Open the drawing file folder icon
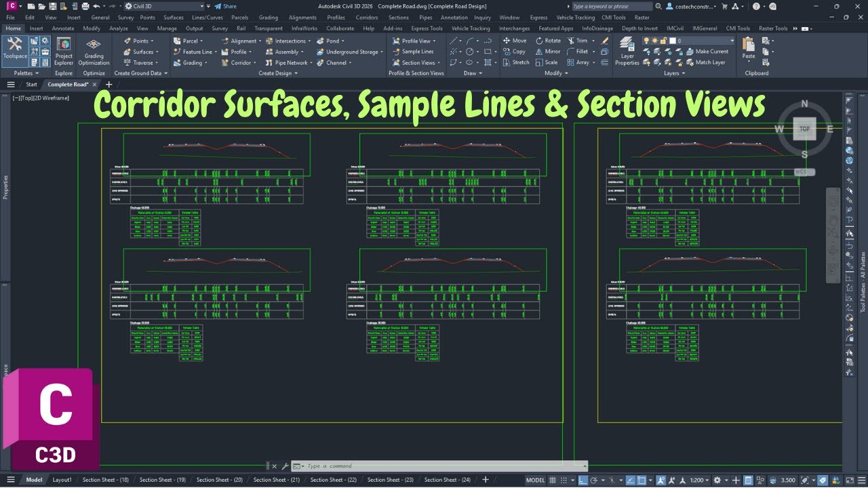Image resolution: width=868 pixels, height=488 pixels. tap(41, 6)
